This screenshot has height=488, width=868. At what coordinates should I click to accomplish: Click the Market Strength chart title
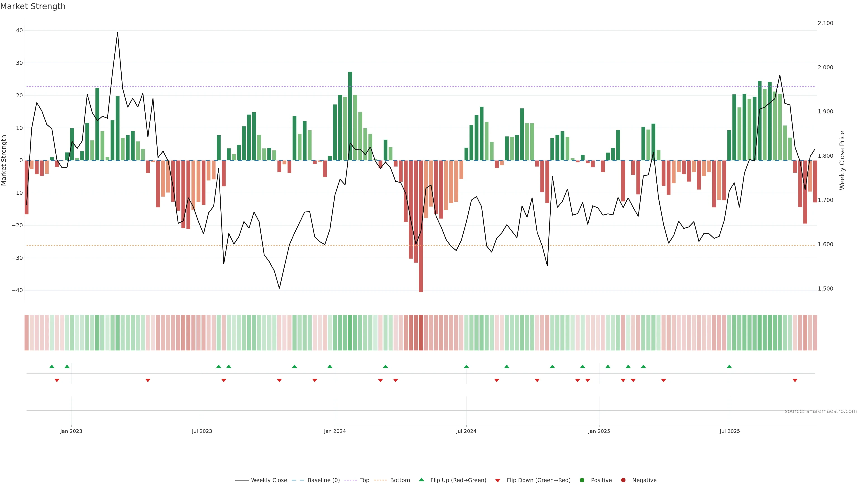pyautogui.click(x=33, y=6)
